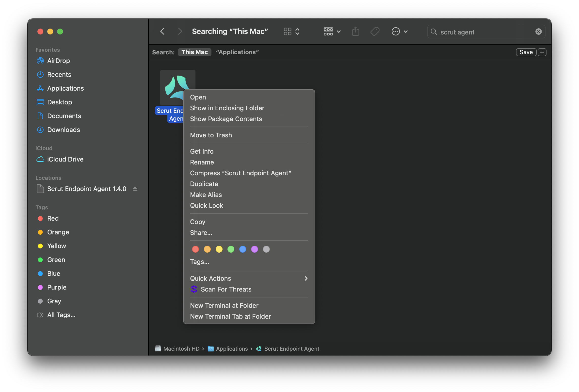Select the Green tag in sidebar
The image size is (579, 392).
pos(51,260)
